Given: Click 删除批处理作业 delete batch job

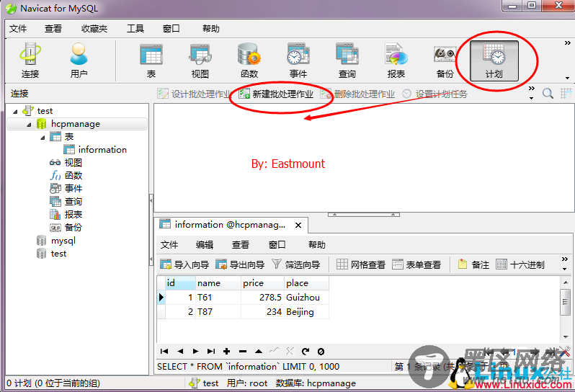Looking at the screenshot, I should click(x=357, y=94).
